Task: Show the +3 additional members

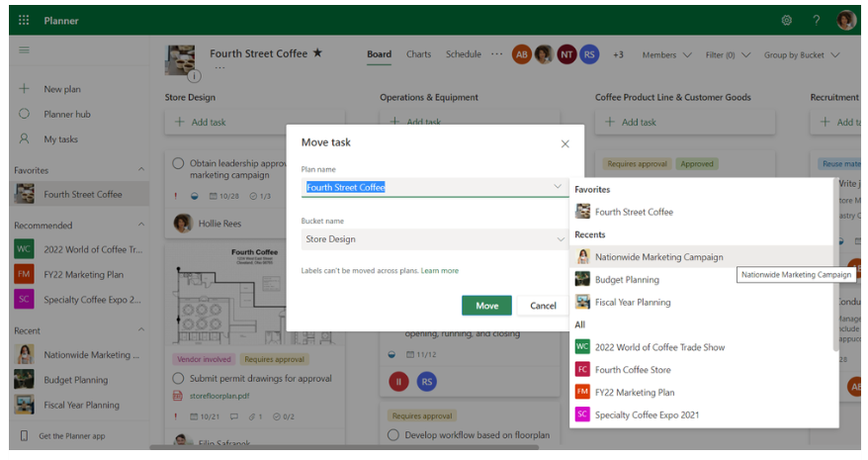Action: coord(618,54)
